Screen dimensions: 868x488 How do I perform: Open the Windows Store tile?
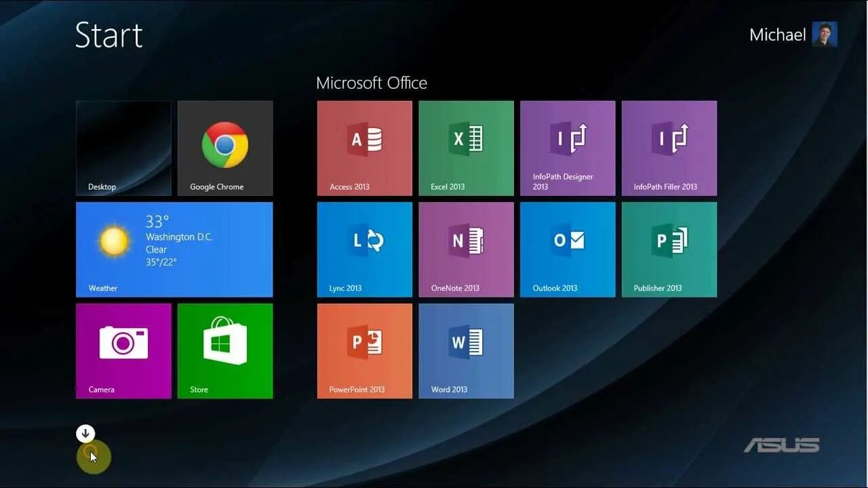[225, 351]
